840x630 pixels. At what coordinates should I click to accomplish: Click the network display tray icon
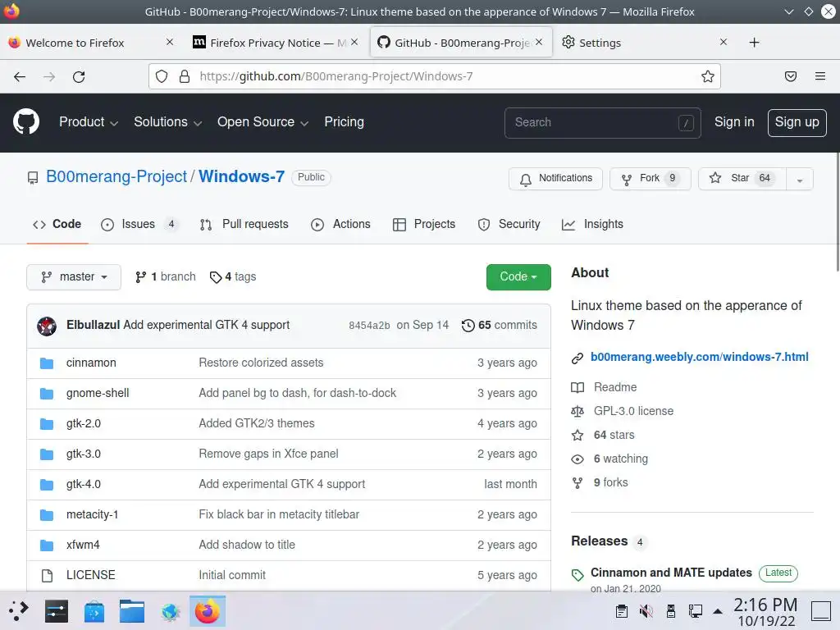pos(696,610)
